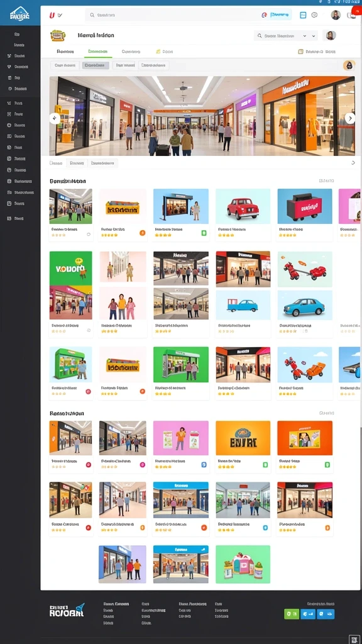Select the first tab below the banner image
Viewport: 362px width, 644px height.
click(x=56, y=163)
